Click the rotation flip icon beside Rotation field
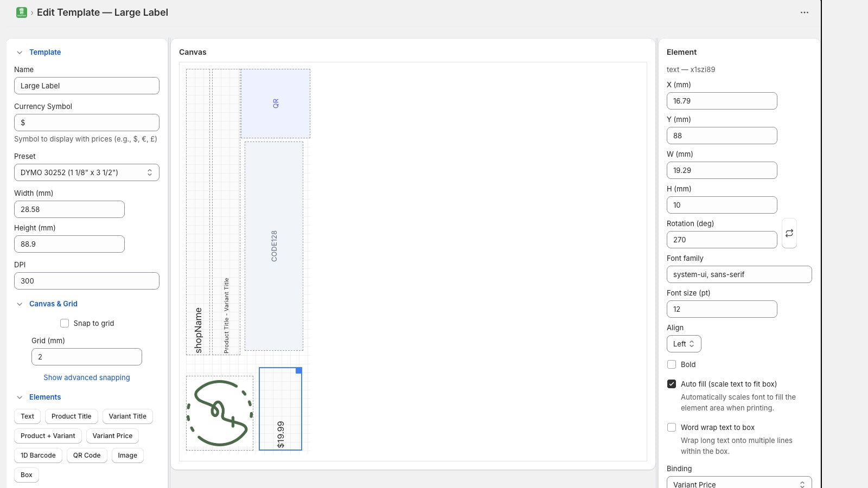Screen dimensions: 868x488 [789, 233]
